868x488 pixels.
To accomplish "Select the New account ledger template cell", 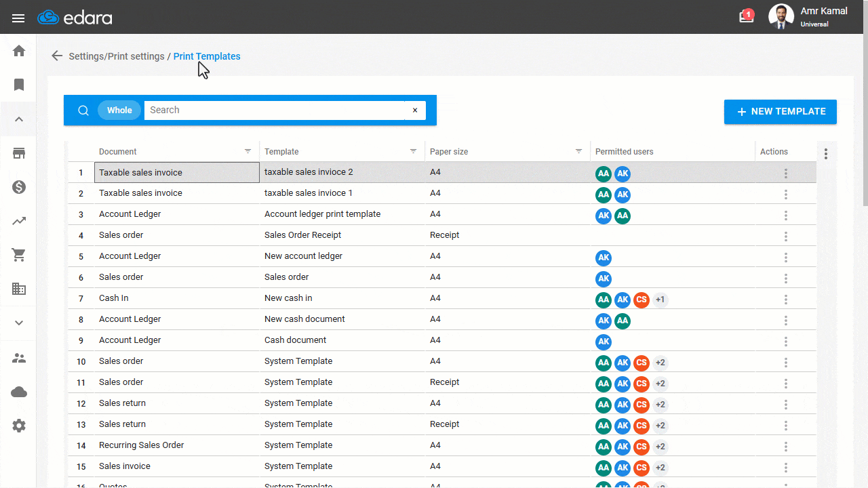I will click(x=342, y=256).
